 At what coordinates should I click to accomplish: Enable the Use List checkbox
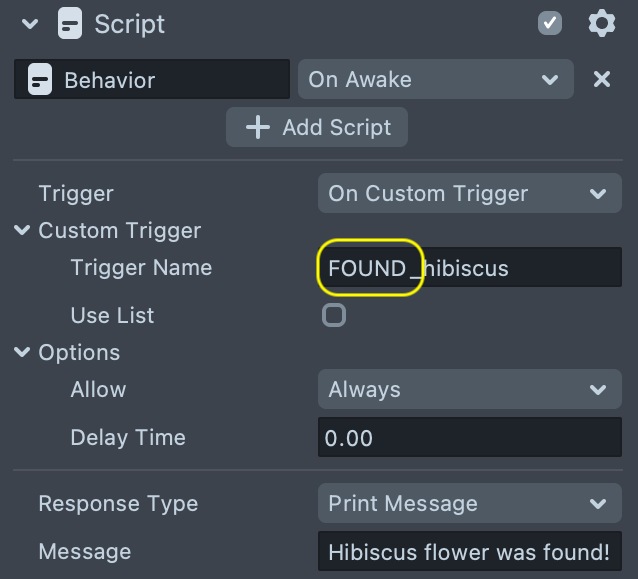[x=334, y=316]
